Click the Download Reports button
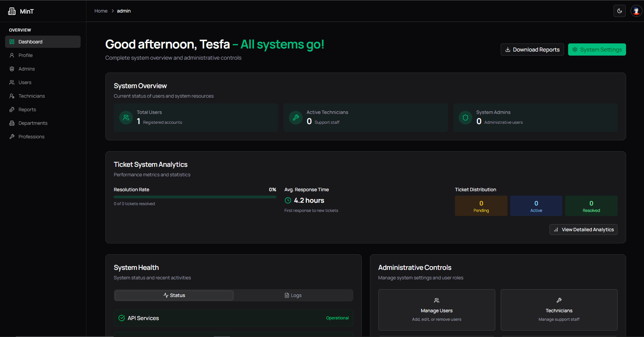 coord(532,49)
